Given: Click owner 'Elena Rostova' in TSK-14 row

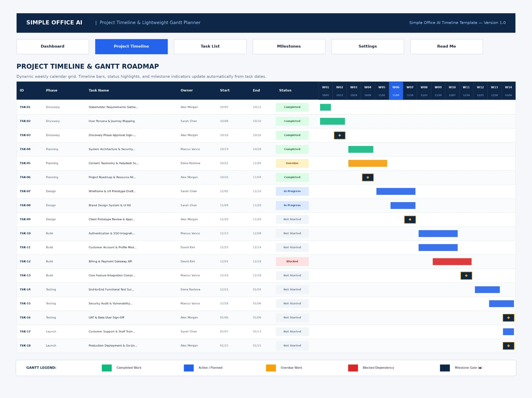Looking at the screenshot, I should 190,290.
